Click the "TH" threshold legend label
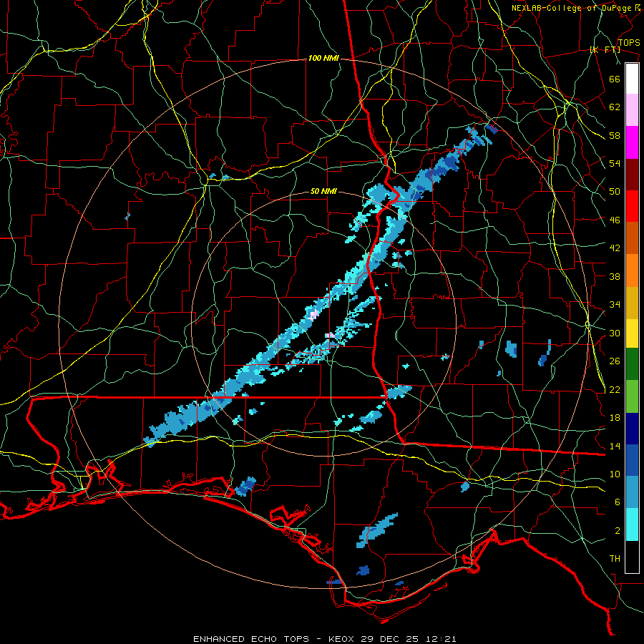Viewport: 644px width, 644px height. coord(615,559)
